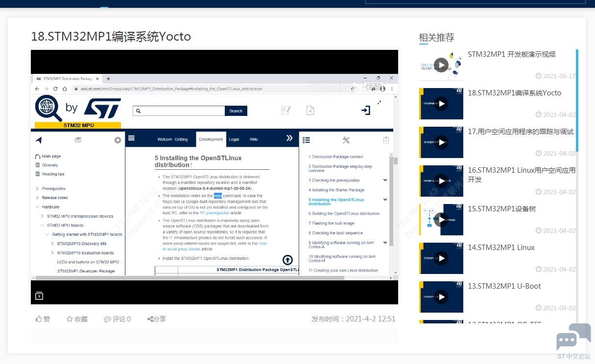Select the Development tab in the video
This screenshot has width=595, height=364.
click(x=211, y=139)
